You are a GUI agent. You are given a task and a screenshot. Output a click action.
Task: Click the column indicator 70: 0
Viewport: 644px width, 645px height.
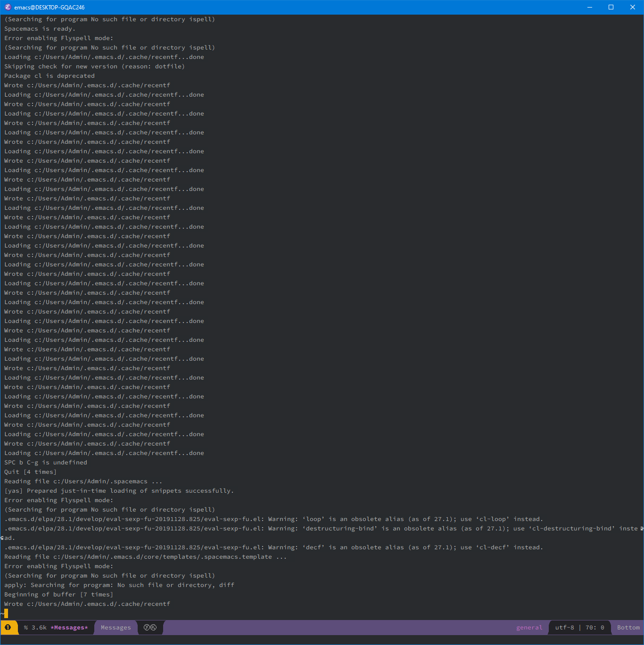tap(595, 628)
